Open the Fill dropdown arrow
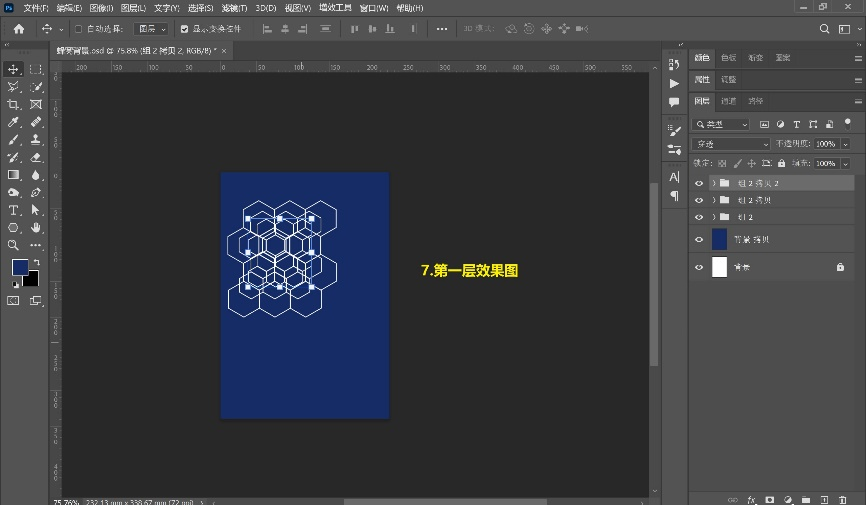Viewport: 866px width, 505px height. point(846,164)
